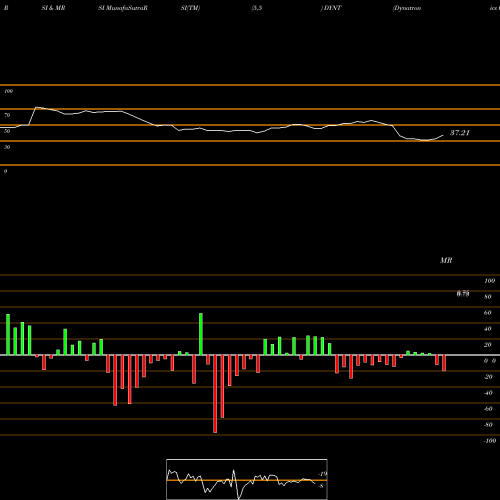Screen dimensions: 500x500
Task: Click the tallest red bar in MR histogram
Action: pos(215,394)
